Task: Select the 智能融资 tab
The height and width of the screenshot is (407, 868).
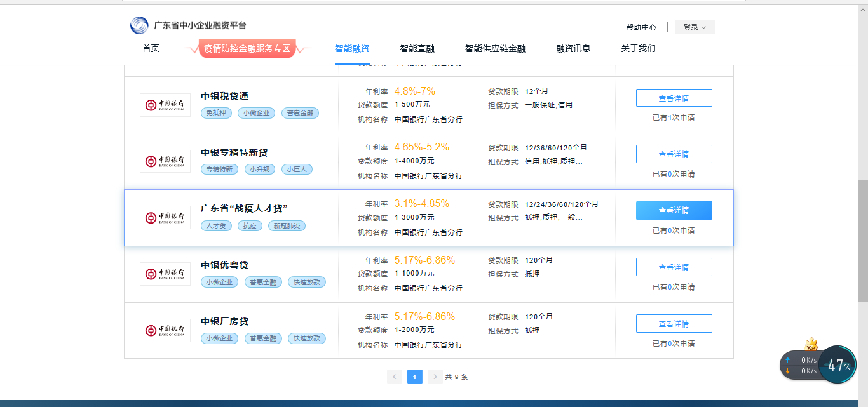Action: coord(352,48)
